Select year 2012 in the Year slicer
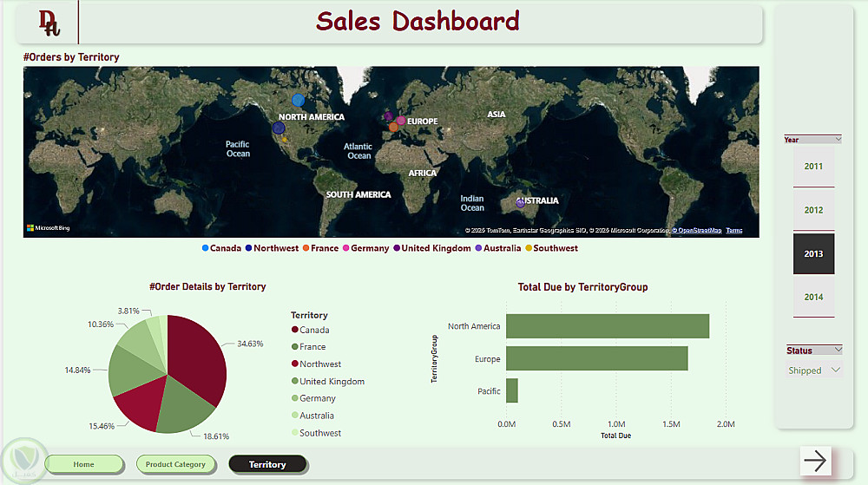Screen dimensions: 868x485 [813, 210]
